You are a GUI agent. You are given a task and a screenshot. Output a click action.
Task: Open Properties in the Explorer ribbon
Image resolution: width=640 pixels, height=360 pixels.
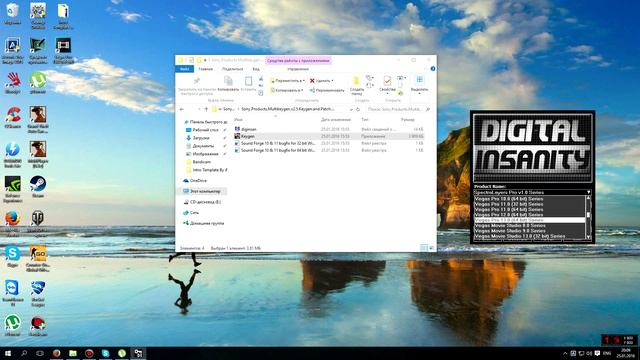click(x=387, y=85)
